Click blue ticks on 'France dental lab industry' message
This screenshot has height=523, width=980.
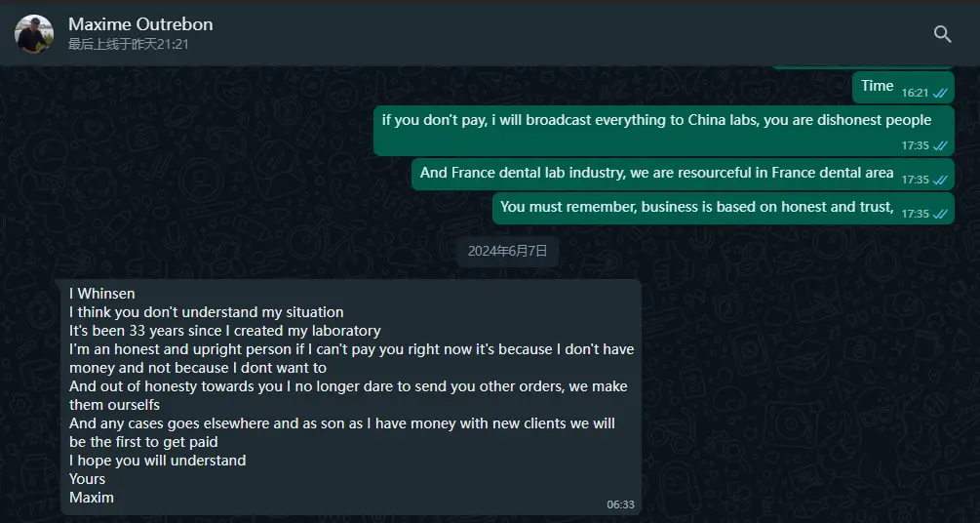pos(940,180)
